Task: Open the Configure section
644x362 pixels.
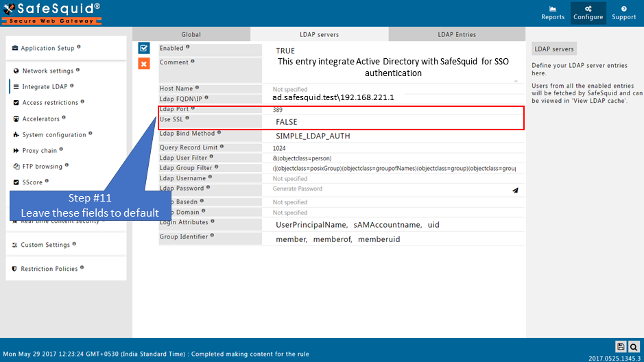Action: [x=588, y=13]
